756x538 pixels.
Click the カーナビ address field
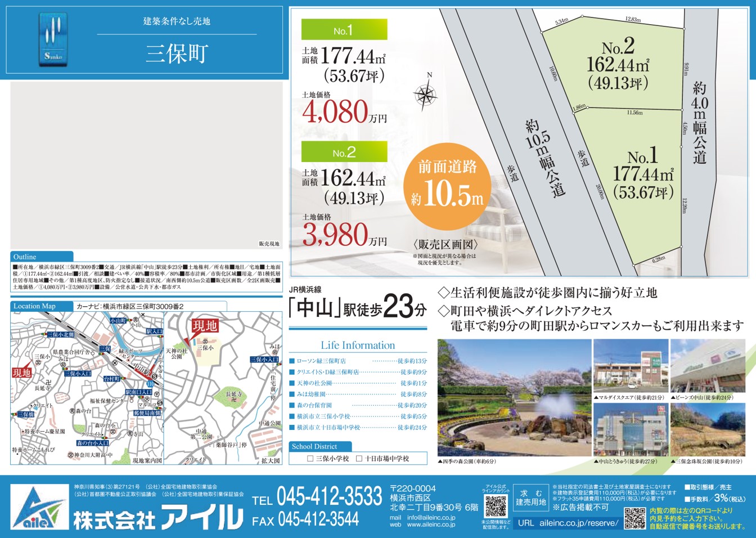point(150,307)
